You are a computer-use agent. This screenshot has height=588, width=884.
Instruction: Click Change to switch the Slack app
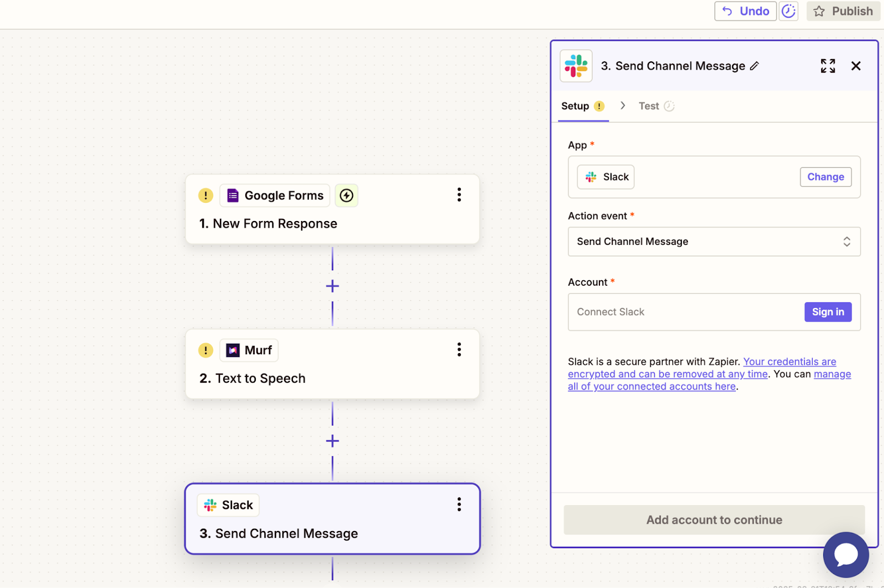[x=825, y=176]
